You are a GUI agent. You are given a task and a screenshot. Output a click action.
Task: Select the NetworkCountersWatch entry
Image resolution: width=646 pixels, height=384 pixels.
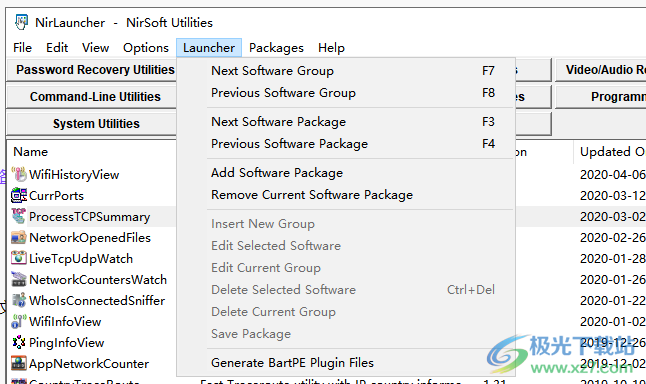98,280
